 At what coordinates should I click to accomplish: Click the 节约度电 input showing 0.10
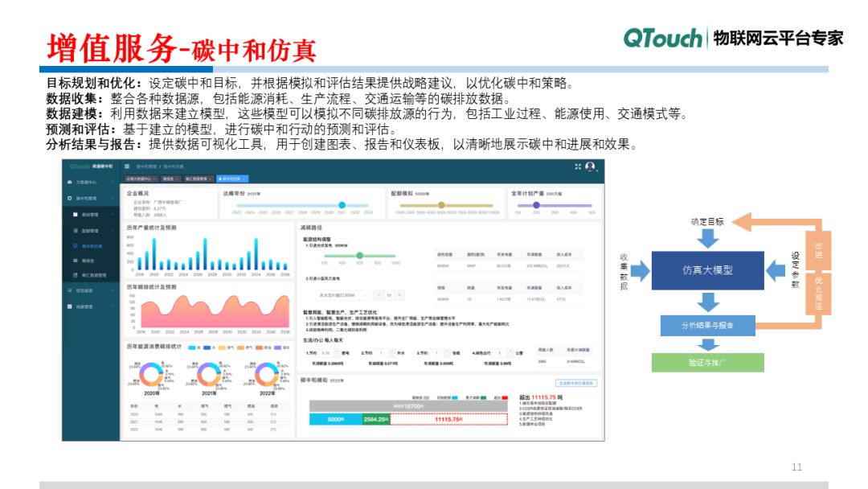coord(326,353)
